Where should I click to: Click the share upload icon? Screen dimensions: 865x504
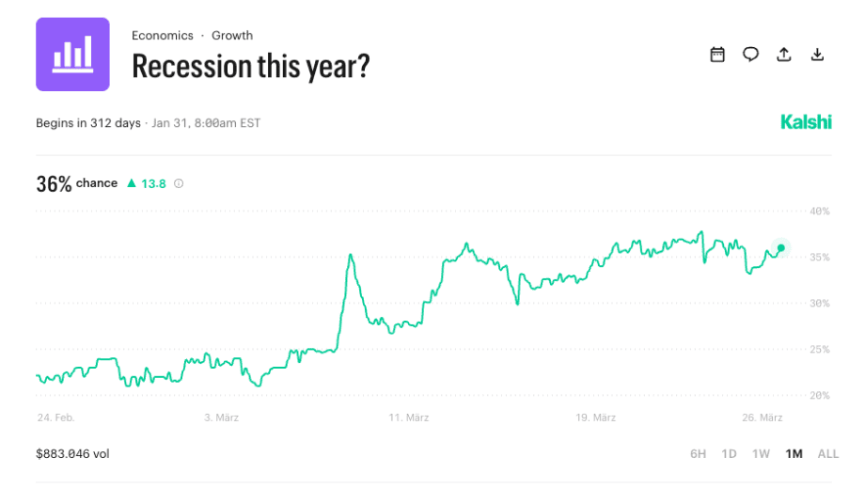coord(784,55)
